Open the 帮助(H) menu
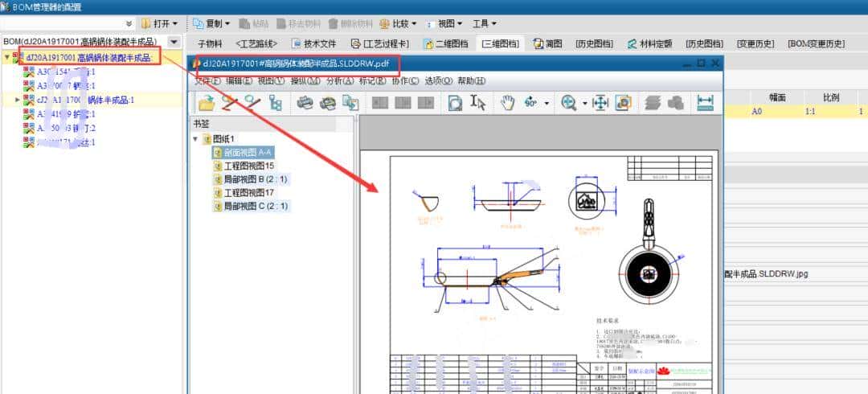Image resolution: width=868 pixels, height=394 pixels. (472, 81)
